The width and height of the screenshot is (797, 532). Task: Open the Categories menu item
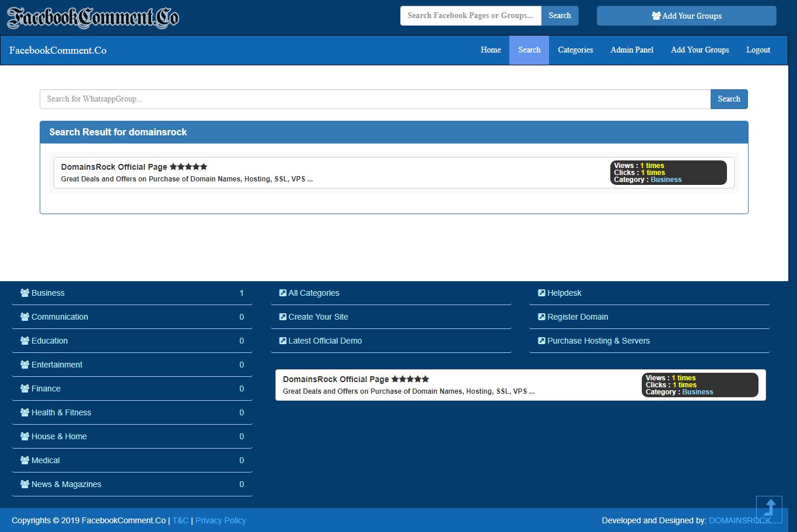575,50
